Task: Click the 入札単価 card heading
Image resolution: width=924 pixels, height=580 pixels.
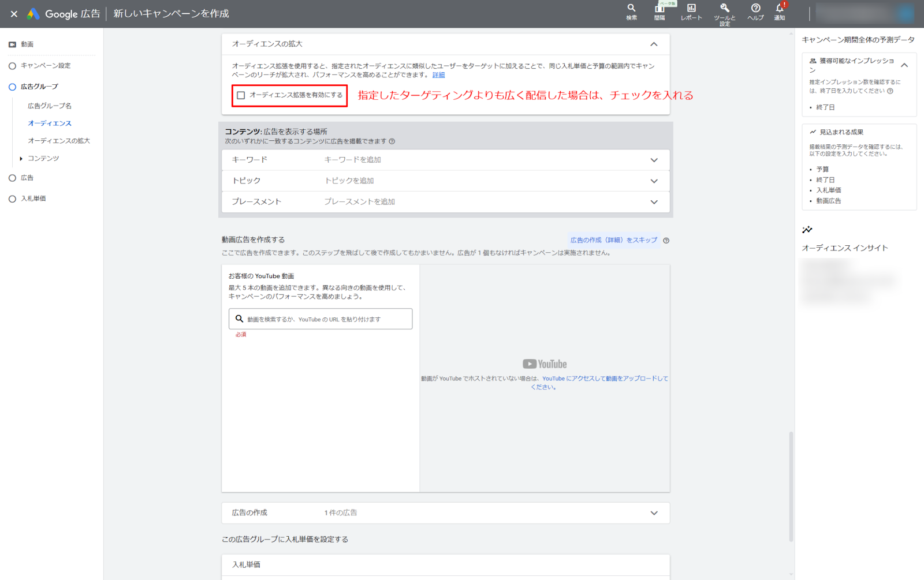Action: tap(246, 564)
